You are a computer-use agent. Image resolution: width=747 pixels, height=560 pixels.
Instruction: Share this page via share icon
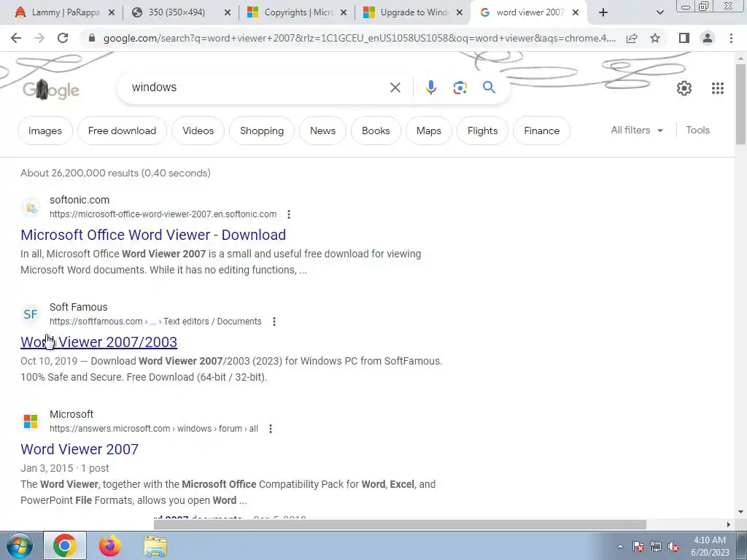pyautogui.click(x=632, y=38)
